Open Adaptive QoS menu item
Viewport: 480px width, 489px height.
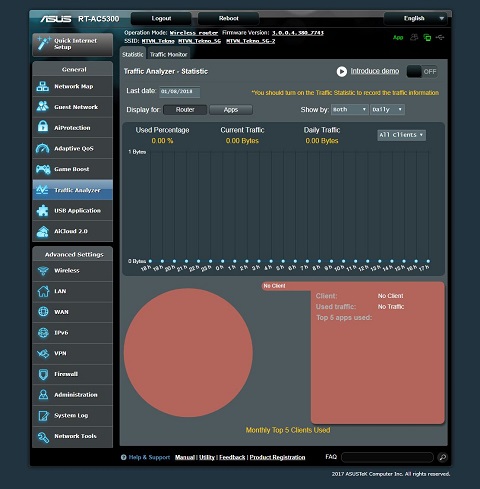73,148
